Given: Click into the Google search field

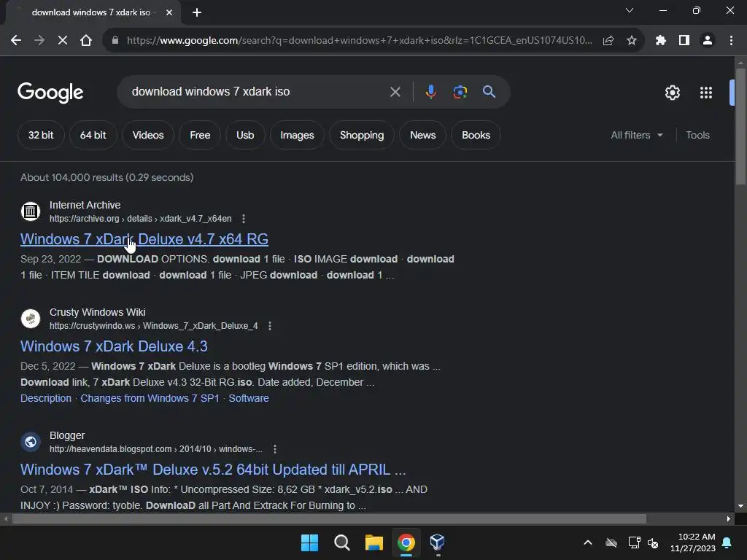Looking at the screenshot, I should (258, 91).
